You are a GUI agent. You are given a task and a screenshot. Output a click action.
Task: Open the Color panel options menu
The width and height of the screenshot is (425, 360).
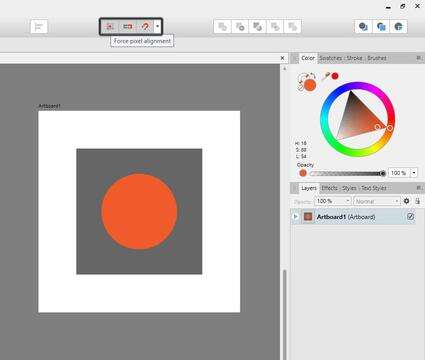pyautogui.click(x=419, y=58)
